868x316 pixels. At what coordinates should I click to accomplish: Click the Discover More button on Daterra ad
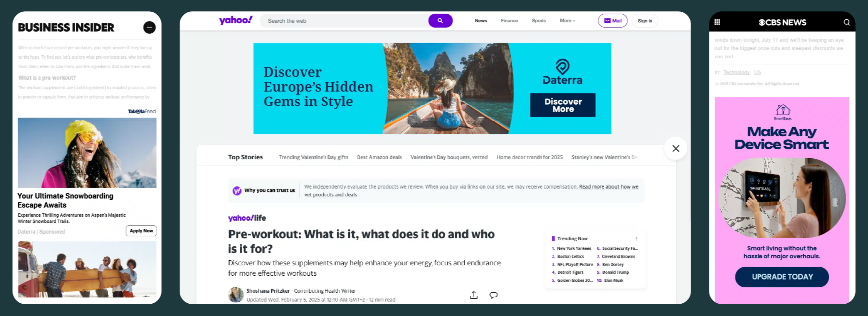tap(562, 105)
